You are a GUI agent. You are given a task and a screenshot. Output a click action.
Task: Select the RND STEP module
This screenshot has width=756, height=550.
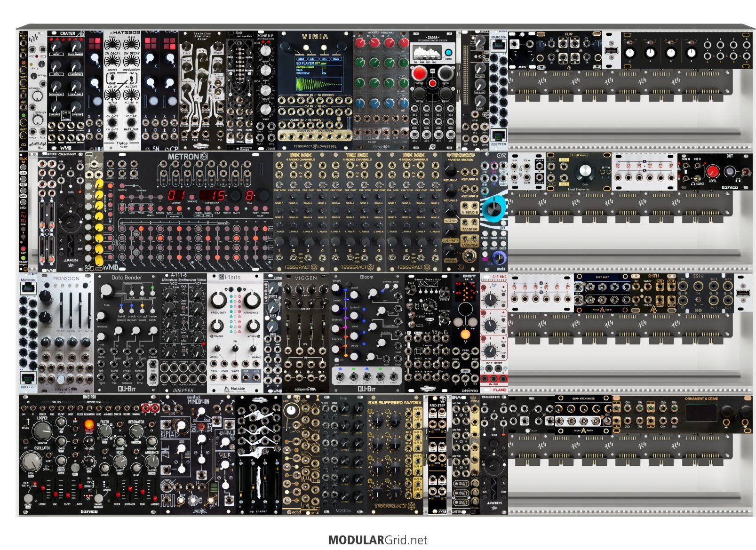coord(438,455)
